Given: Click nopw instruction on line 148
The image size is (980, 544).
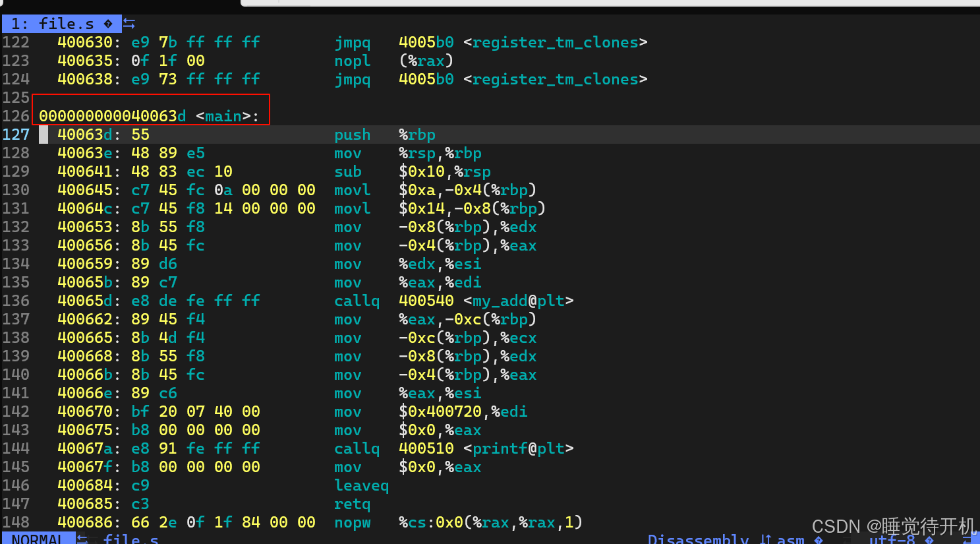Looking at the screenshot, I should click(x=352, y=522).
